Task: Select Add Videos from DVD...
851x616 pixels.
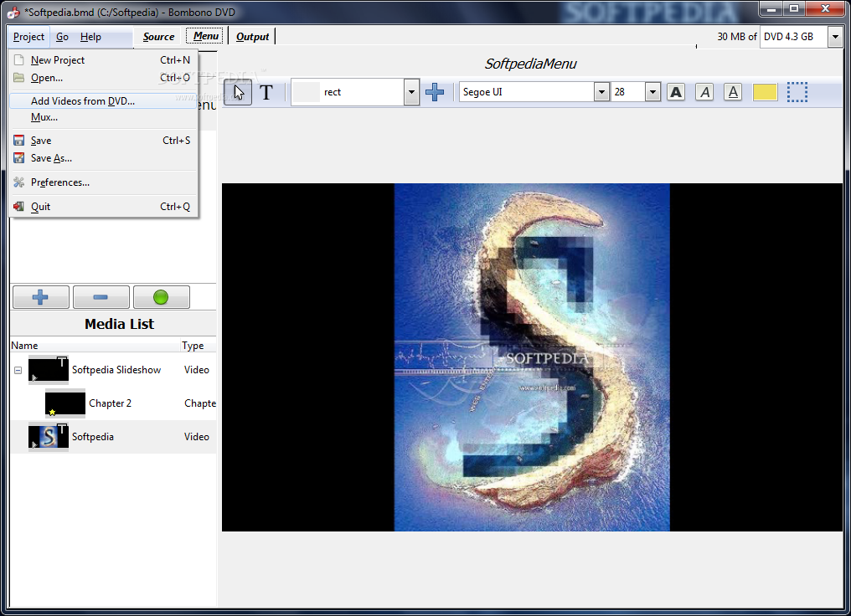Action: pyautogui.click(x=102, y=101)
